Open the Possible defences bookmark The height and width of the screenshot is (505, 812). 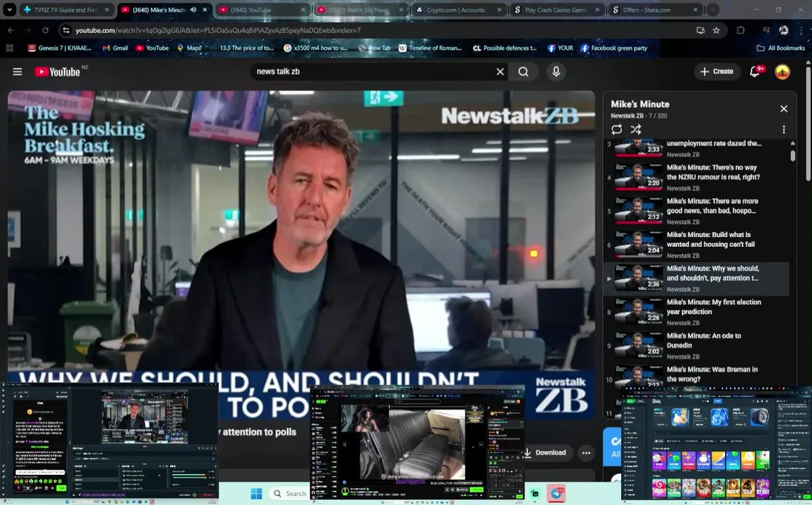[x=505, y=48]
